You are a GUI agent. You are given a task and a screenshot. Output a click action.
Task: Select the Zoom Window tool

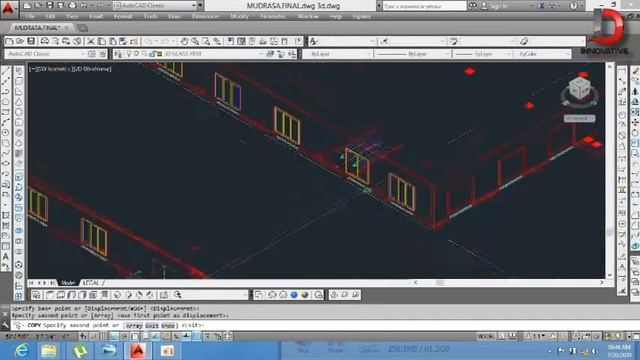[206, 41]
